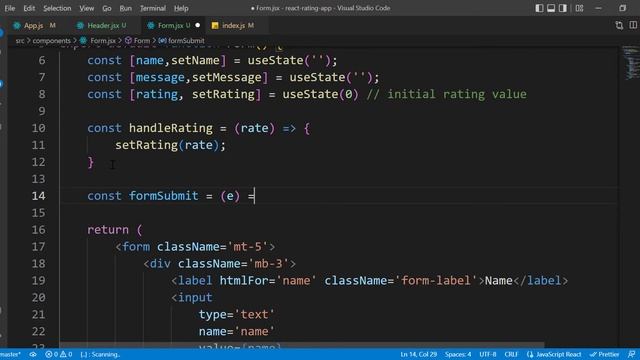Click the open changes compare icon

pos(619,25)
